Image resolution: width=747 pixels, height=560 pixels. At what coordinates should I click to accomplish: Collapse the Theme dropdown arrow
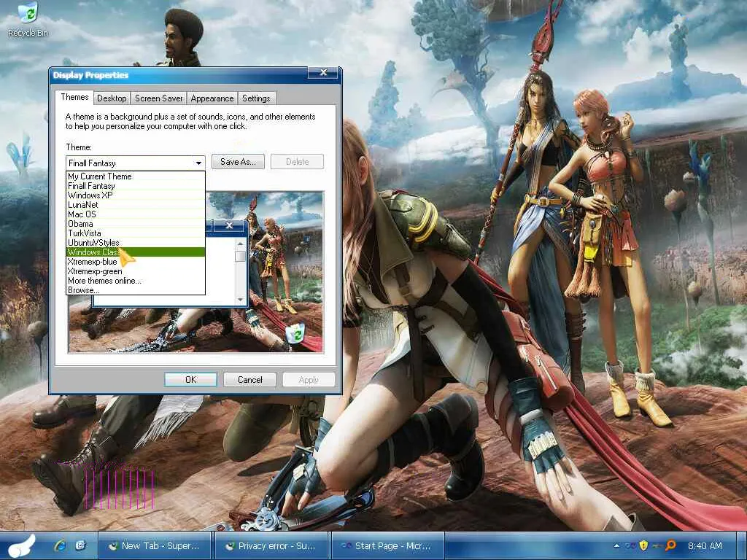point(198,163)
